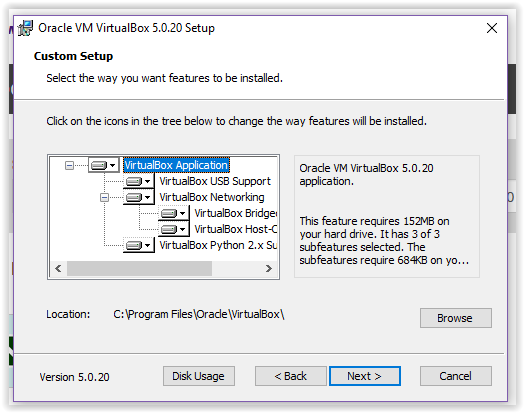Close the setup window with X
Screen dimensions: 524x413
(492, 28)
